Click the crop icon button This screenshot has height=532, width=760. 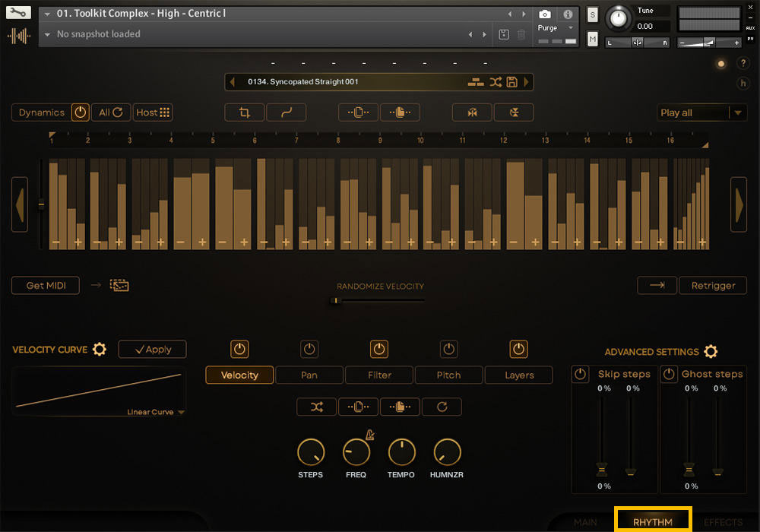pyautogui.click(x=244, y=112)
